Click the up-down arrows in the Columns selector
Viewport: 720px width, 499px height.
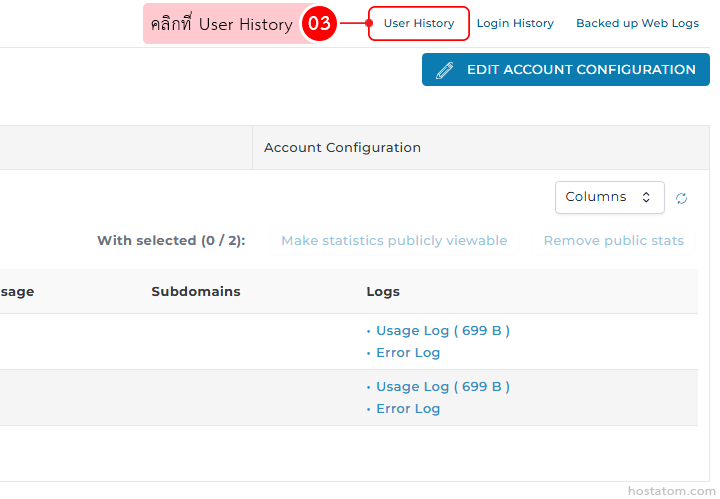646,197
